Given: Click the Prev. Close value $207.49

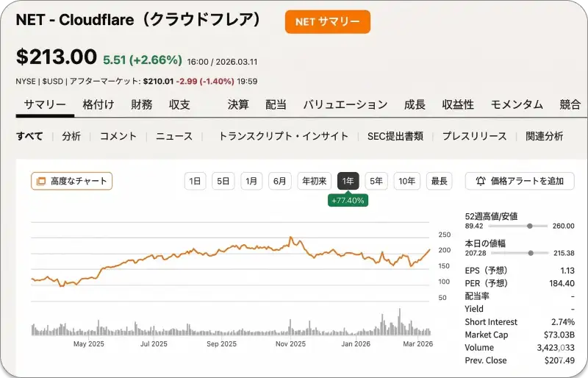Looking at the screenshot, I should (559, 360).
